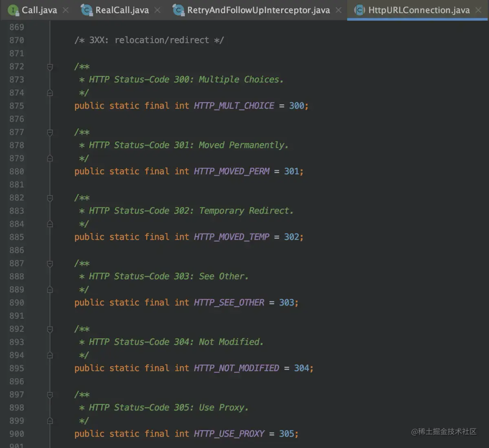Viewport: 489px width, 448px height.
Task: Click 'static' keyword on line 880
Action: [124, 171]
